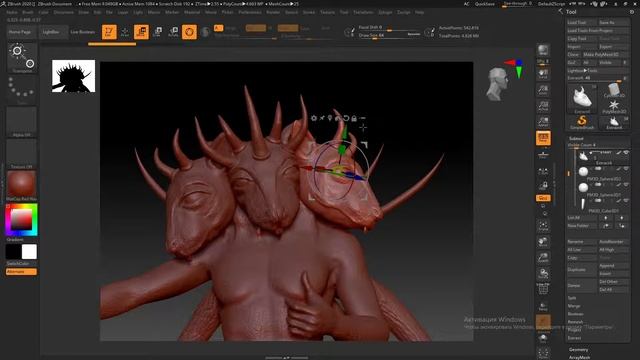
Task: Toggle the orange Qxyz rotation button
Action: [543, 198]
